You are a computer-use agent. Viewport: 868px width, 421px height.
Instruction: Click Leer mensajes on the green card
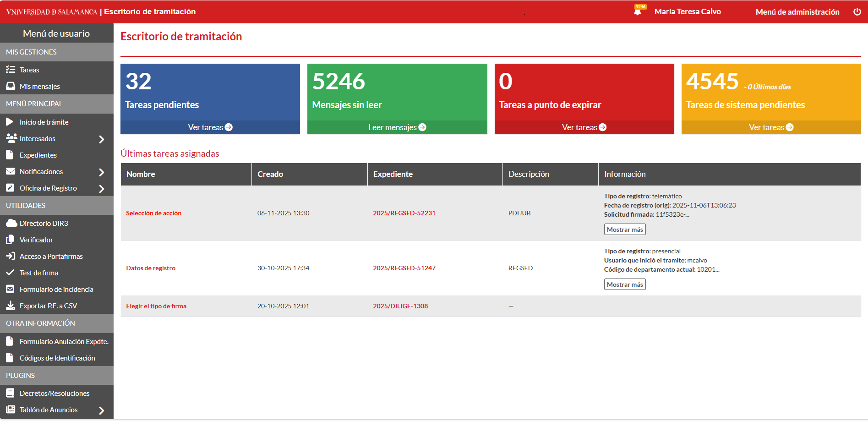point(397,127)
